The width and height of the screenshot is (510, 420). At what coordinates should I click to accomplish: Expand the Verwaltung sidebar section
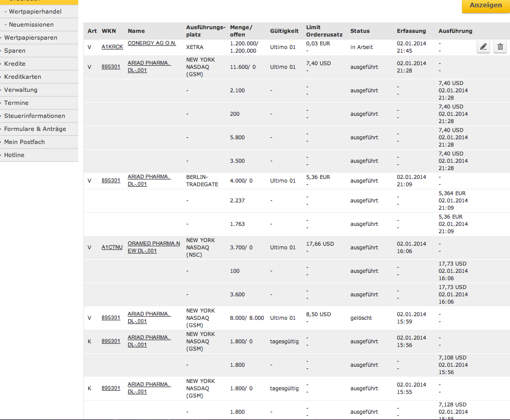tap(21, 90)
